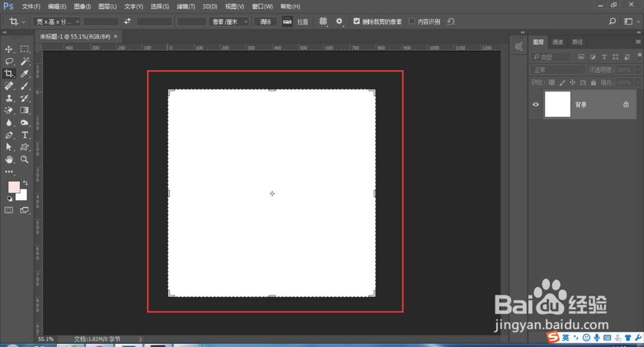The image size is (644, 347).
Task: Open the 文件(F) menu
Action: (x=31, y=6)
